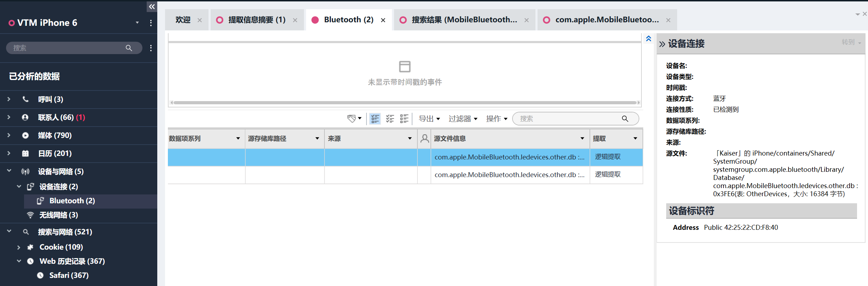Select the third detailed list view icon
The height and width of the screenshot is (286, 868).
(x=404, y=119)
